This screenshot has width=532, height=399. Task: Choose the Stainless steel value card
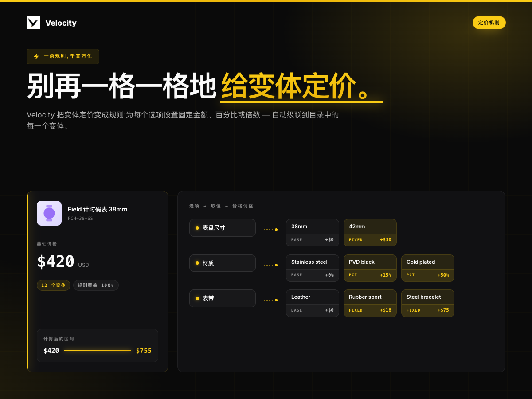pos(313,268)
